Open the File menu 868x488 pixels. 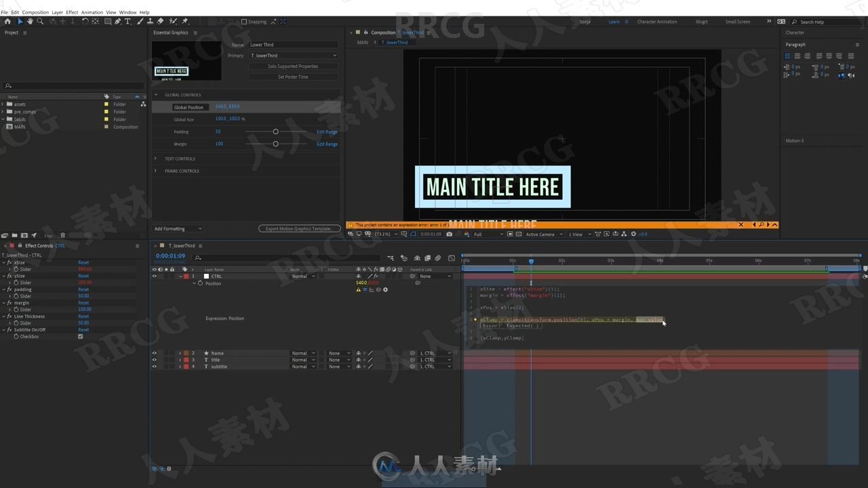5,12
